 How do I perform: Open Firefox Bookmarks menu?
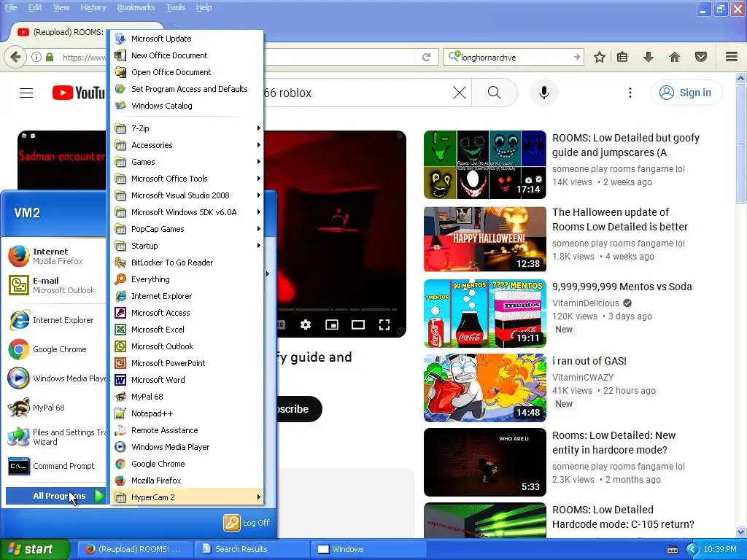[x=136, y=7]
